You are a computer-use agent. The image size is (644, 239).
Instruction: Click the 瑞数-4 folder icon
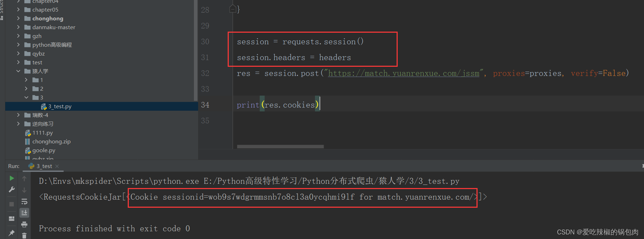pos(27,115)
